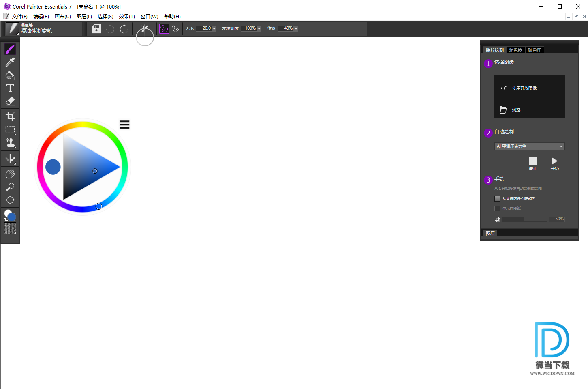The image size is (588, 389).
Task: Click the saturation triangle selector handle
Action: [x=95, y=171]
